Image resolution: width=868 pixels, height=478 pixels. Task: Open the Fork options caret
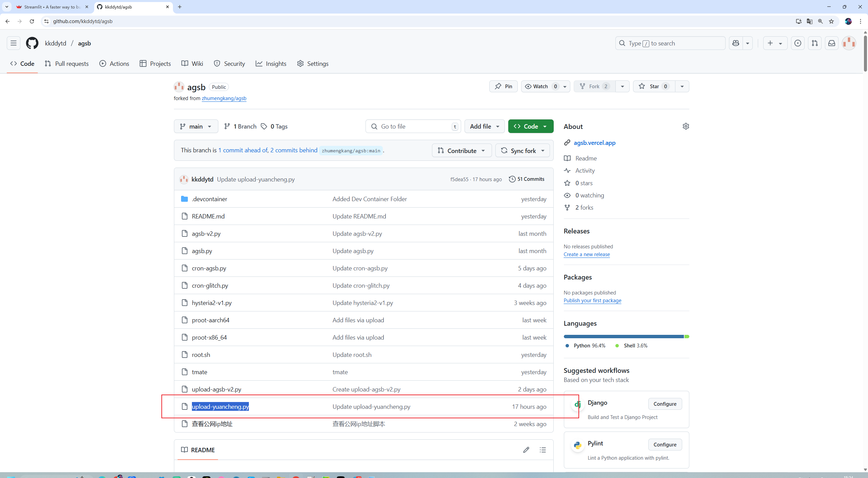623,86
